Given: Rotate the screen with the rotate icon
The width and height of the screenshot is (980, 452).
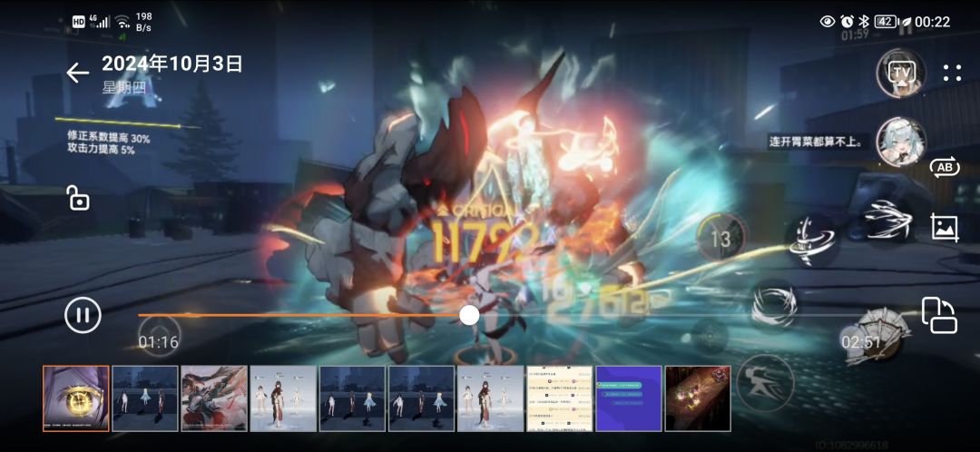Looking at the screenshot, I should point(939,315).
